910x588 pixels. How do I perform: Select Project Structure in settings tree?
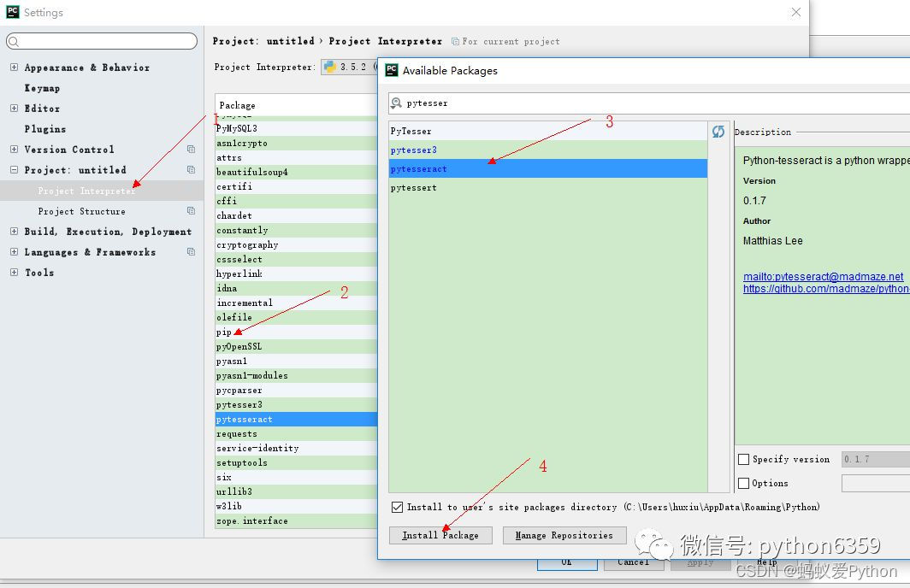pos(81,211)
